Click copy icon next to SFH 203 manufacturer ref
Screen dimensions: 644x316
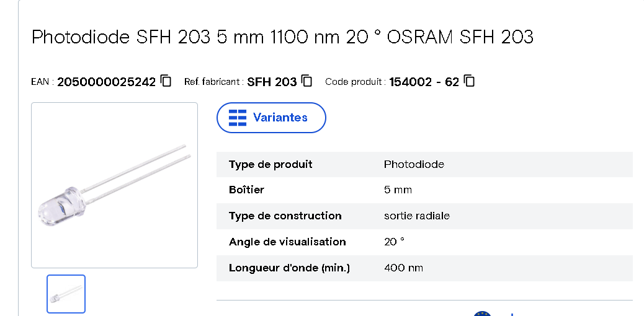point(306,81)
